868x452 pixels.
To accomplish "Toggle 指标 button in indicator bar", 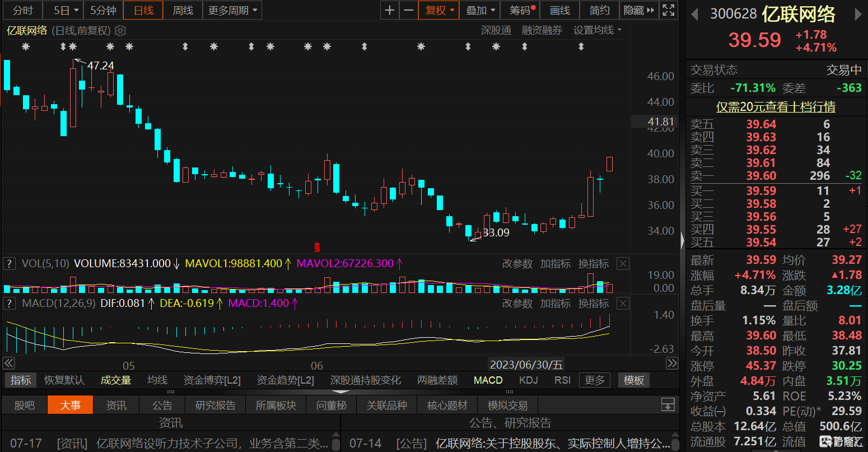I will click(21, 380).
